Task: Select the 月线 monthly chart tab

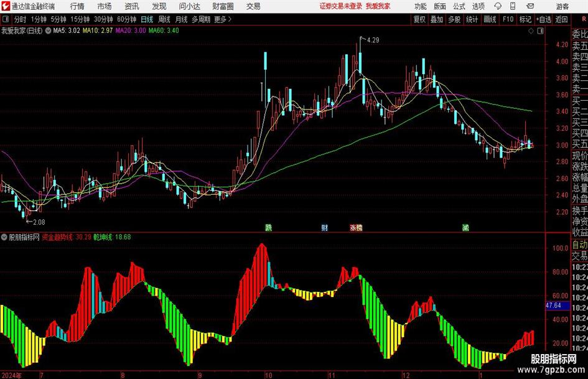Action: pyautogui.click(x=182, y=19)
